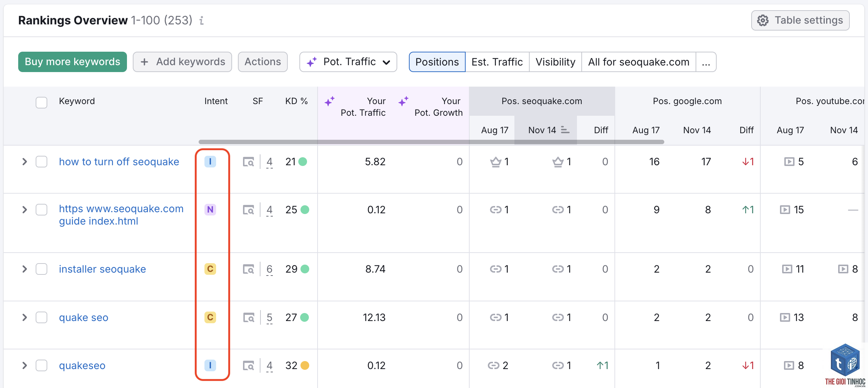Click SF count 6 for installer seoquake
This screenshot has width=868, height=388.
(x=270, y=269)
